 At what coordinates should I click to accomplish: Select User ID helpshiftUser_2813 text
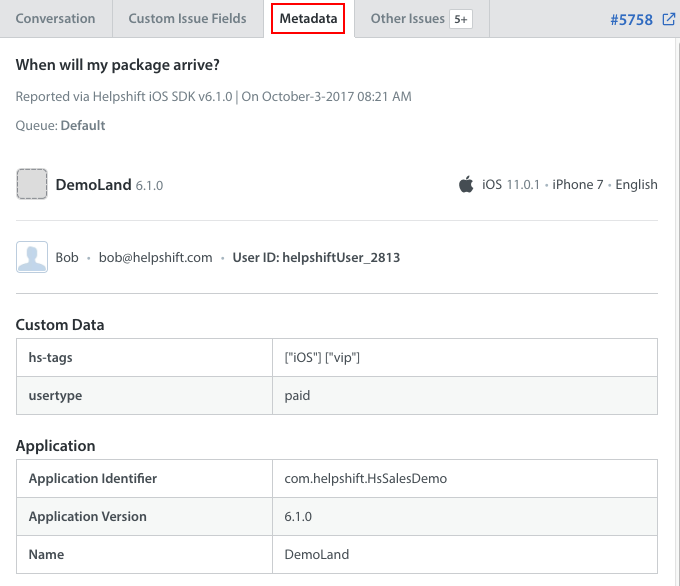coord(316,257)
